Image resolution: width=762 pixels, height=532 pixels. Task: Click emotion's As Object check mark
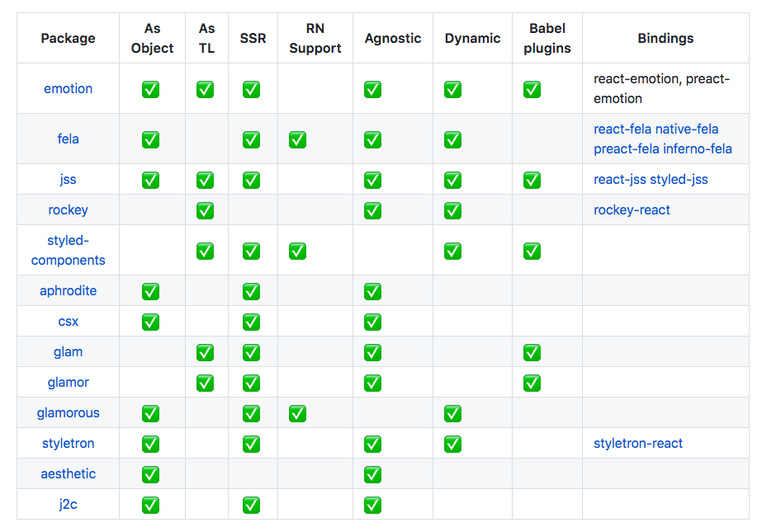150,89
